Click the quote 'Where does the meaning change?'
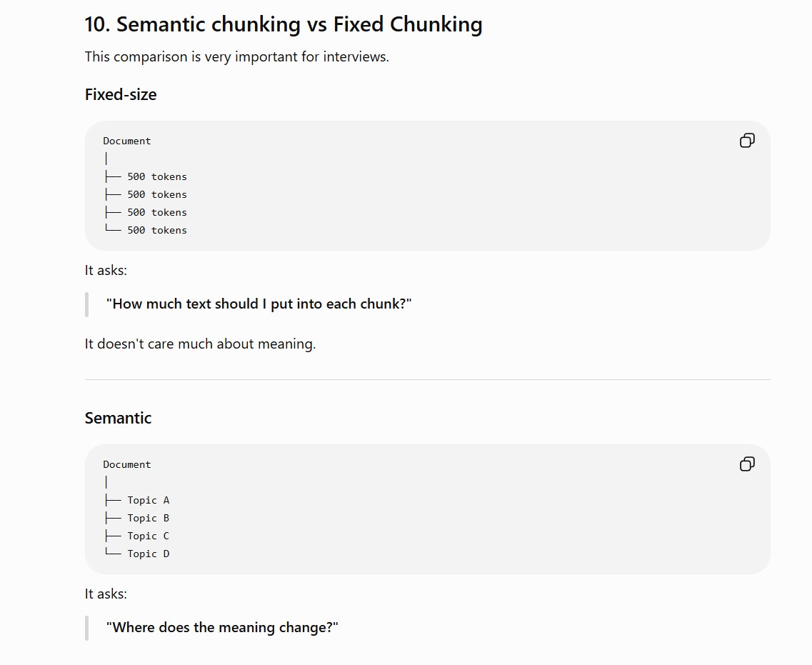Viewport: 812px width, 665px height. pos(222,628)
